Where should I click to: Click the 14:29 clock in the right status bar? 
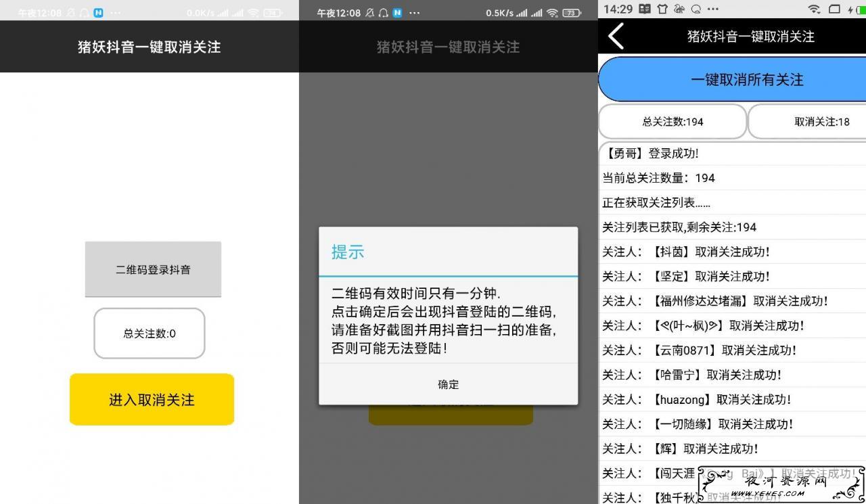pyautogui.click(x=618, y=9)
